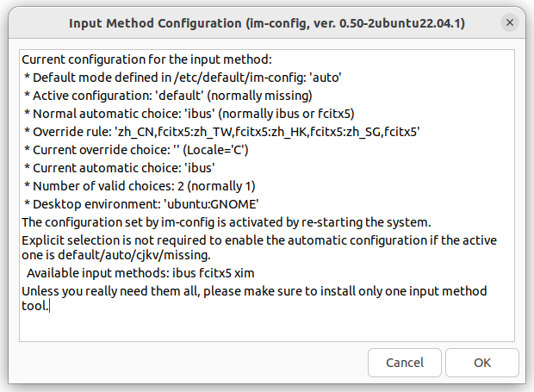
Task: Click the sentence about re-starting the system
Action: point(227,222)
